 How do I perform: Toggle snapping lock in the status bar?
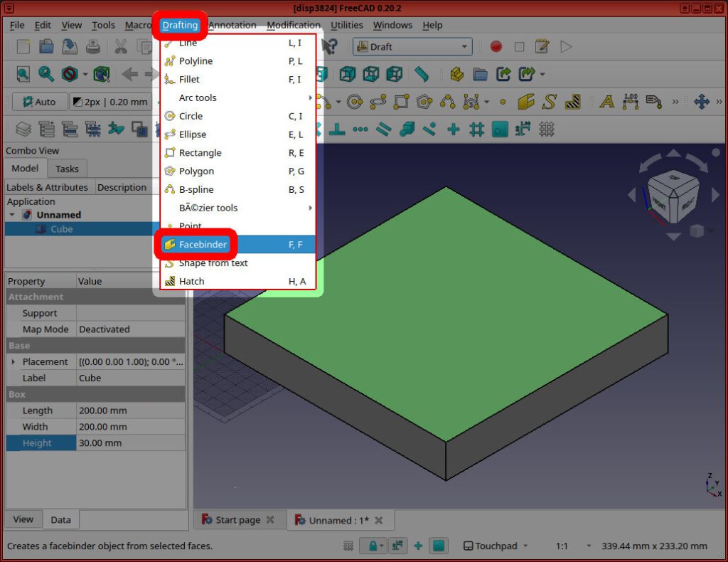pyautogui.click(x=371, y=546)
